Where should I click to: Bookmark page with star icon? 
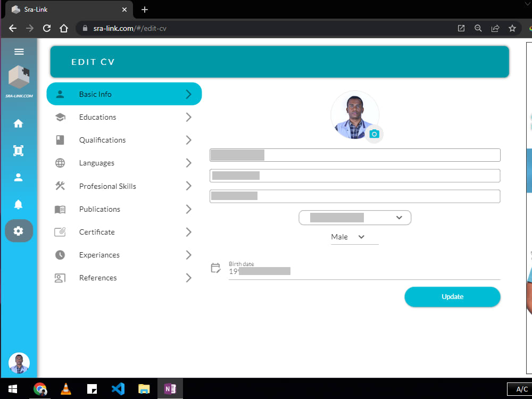click(512, 28)
